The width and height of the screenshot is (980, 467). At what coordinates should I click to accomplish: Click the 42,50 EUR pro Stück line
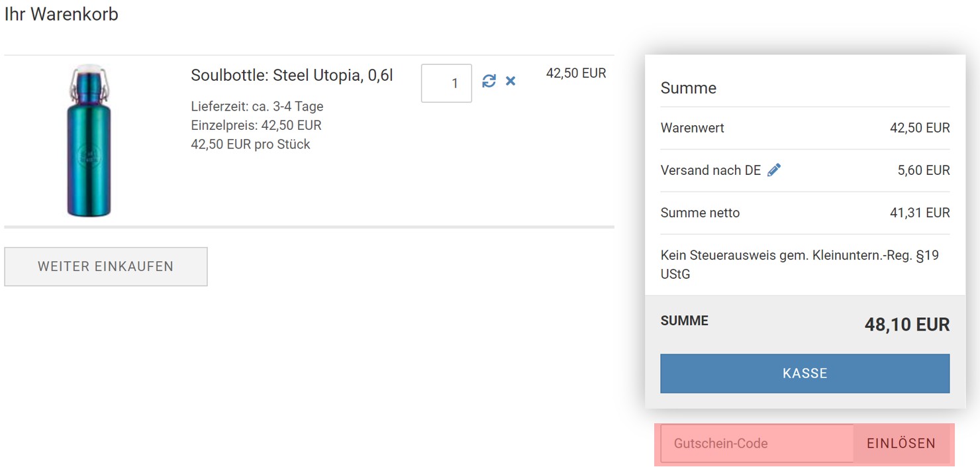250,144
